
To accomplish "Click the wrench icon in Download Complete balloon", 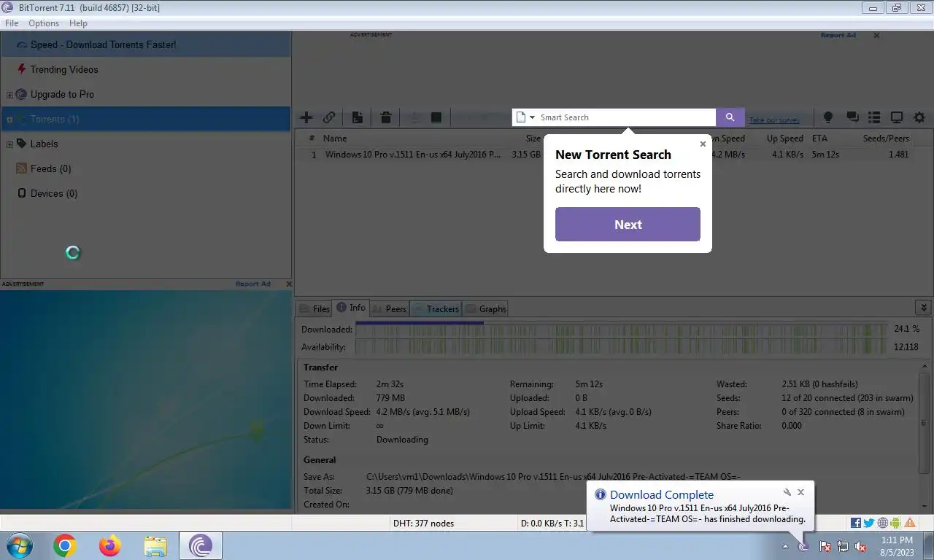I will 787,492.
